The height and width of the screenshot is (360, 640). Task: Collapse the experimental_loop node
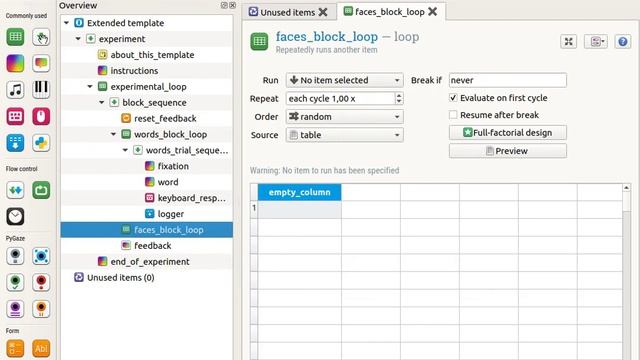tap(90, 87)
